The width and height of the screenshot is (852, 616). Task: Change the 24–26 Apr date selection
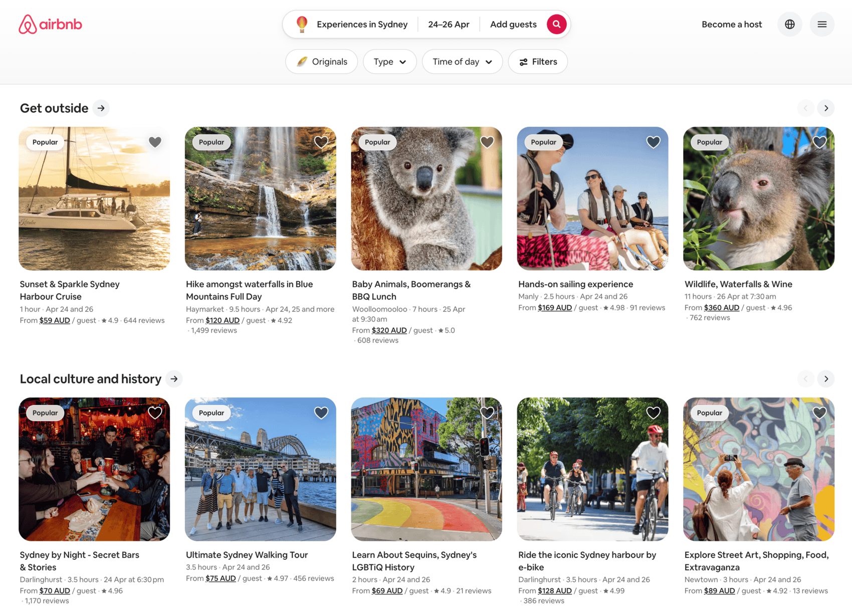click(x=449, y=24)
